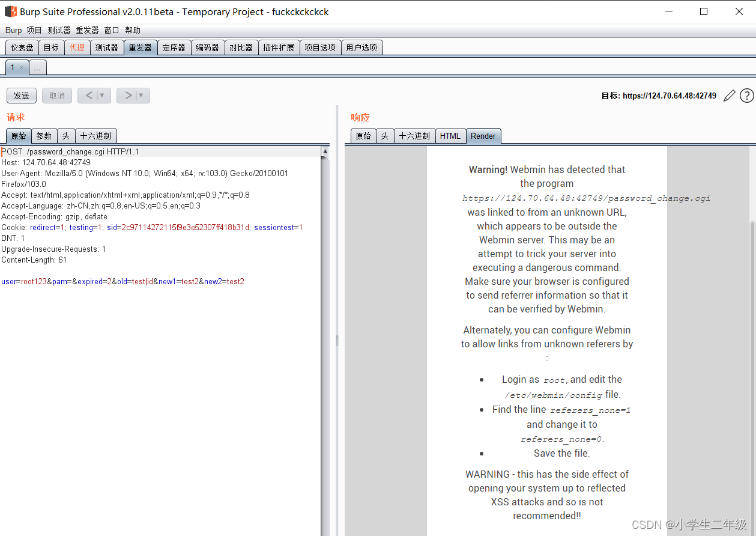The height and width of the screenshot is (536, 756).
Task: Close repeater tab 1 with the x
Action: click(x=21, y=68)
